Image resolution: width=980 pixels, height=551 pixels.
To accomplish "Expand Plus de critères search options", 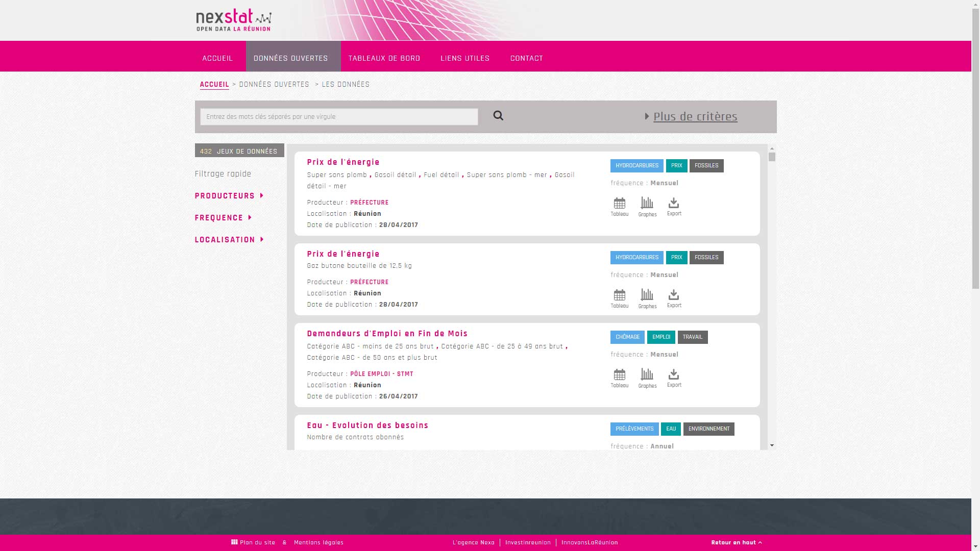I will [694, 116].
